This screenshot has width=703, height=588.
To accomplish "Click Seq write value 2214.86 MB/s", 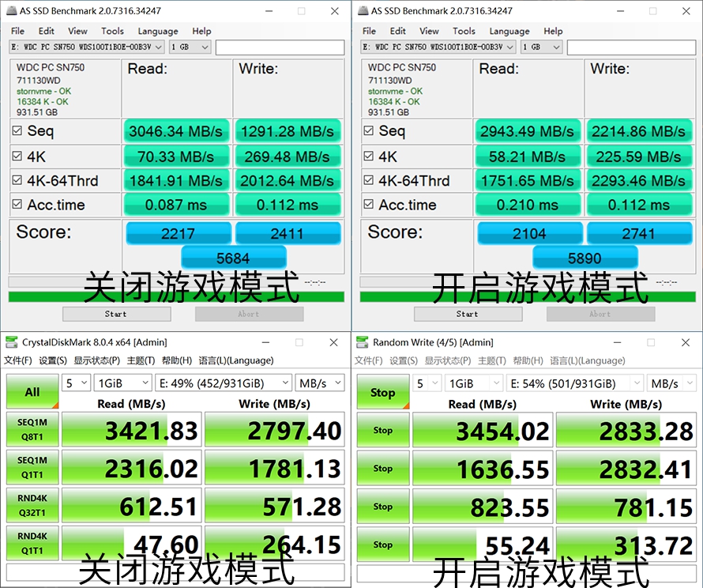I will (x=639, y=131).
